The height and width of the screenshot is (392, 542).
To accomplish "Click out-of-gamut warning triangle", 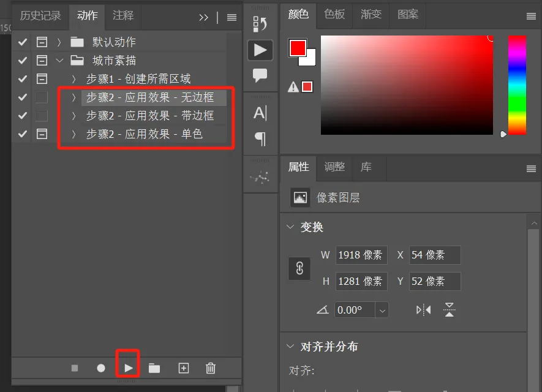I will pos(293,86).
